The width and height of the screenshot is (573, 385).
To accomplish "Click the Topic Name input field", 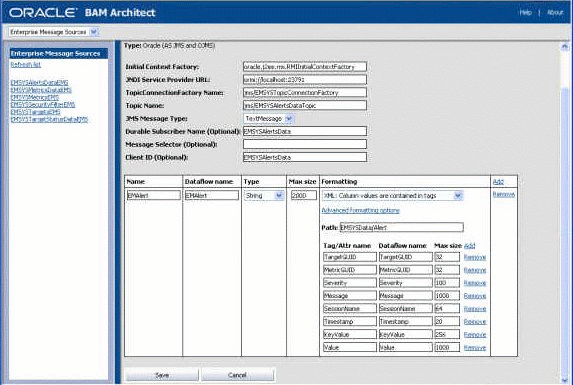I will [305, 105].
